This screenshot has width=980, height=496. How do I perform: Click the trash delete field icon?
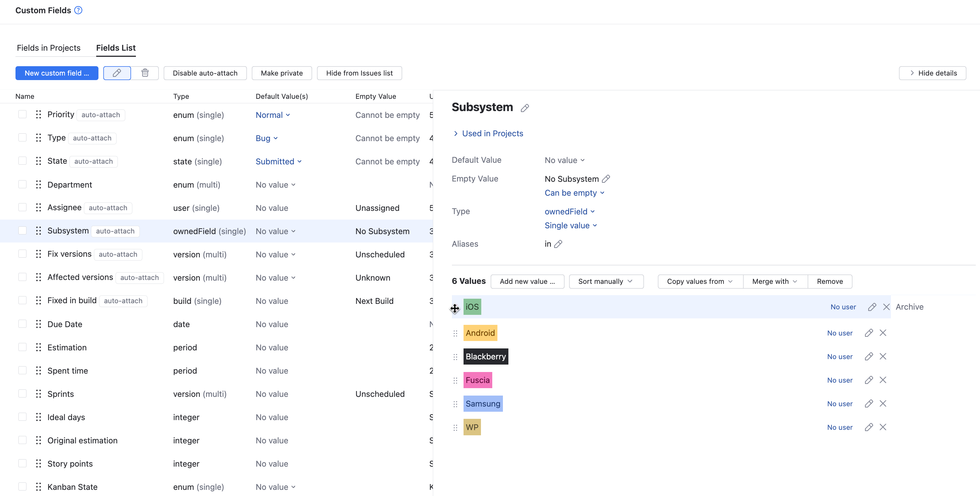point(145,73)
